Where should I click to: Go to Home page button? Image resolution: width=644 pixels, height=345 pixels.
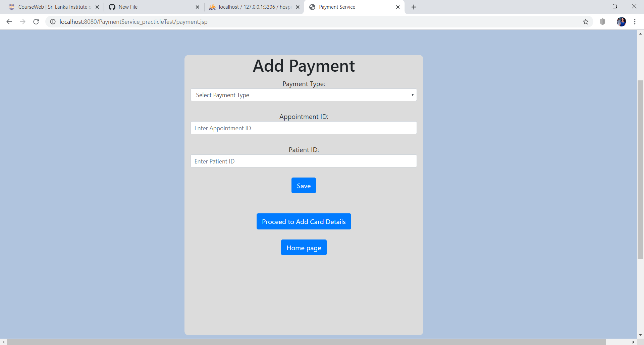(304, 248)
